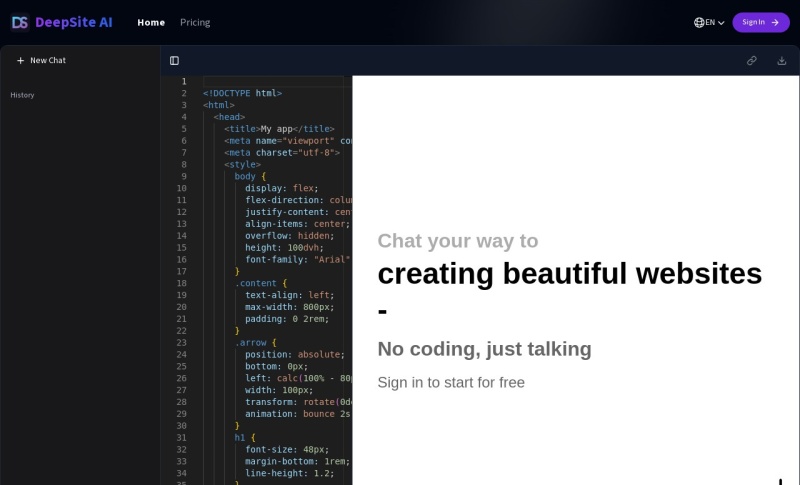Click the '<html>' code line
Viewport: 800px width, 485px height.
[x=219, y=105]
